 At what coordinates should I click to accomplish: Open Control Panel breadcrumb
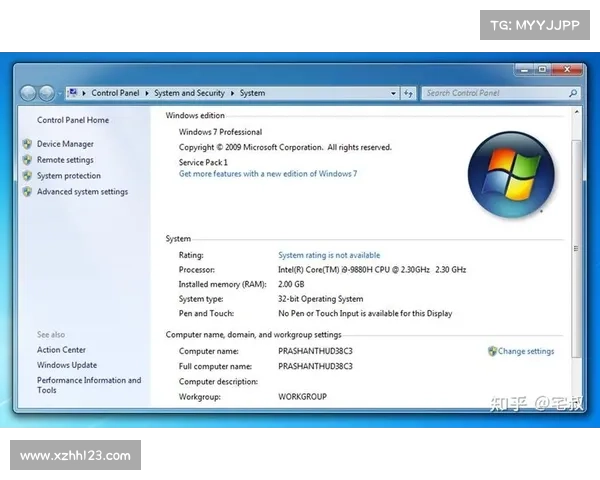115,93
